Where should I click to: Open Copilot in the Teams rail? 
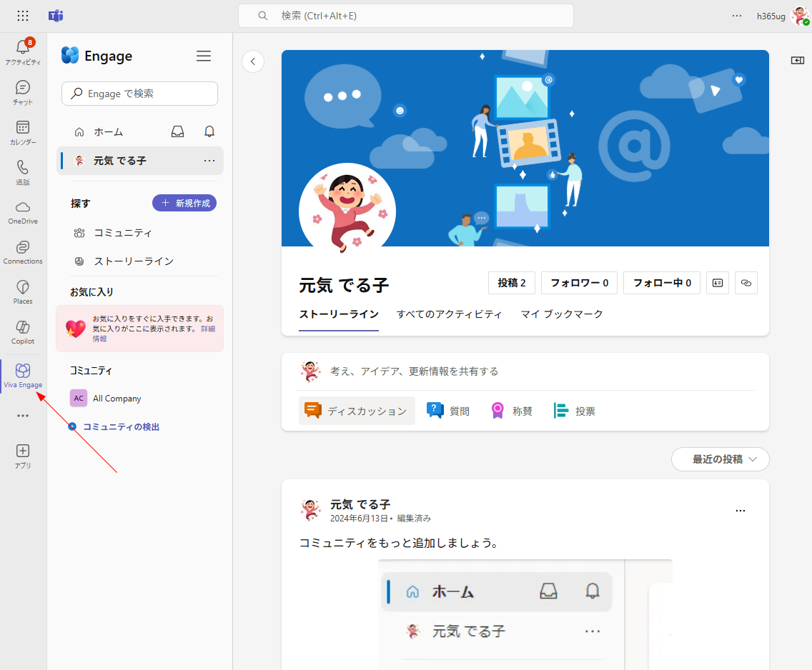pos(23,332)
